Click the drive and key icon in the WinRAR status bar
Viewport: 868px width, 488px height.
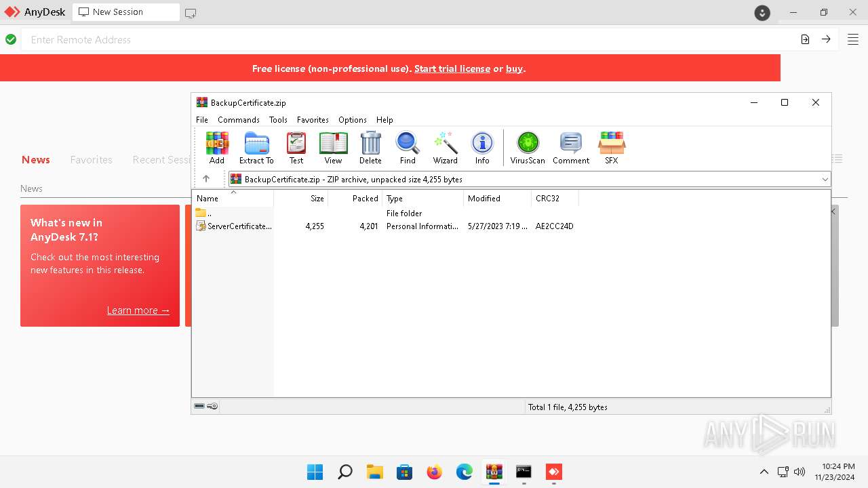tap(206, 407)
